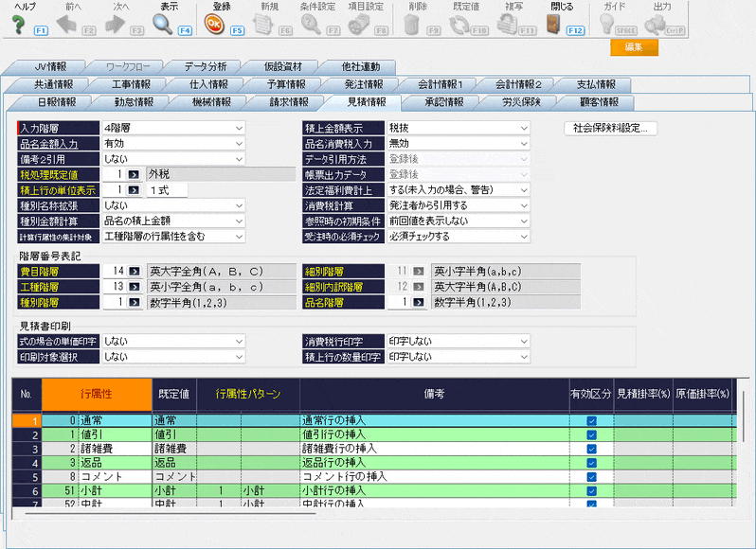Viewport: 756px width, 549px height.
Task: Uncheck 有効区分 checkbox for 諸雑費 row
Action: point(591,449)
